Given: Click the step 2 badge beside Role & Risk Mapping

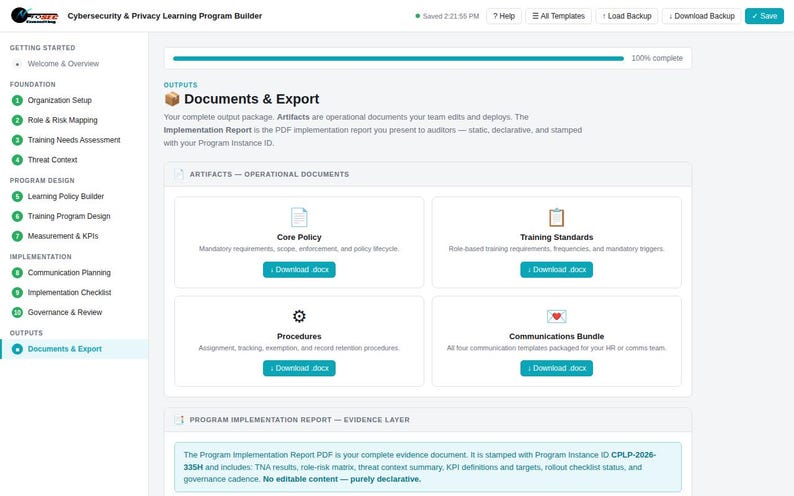Looking at the screenshot, I should point(17,120).
